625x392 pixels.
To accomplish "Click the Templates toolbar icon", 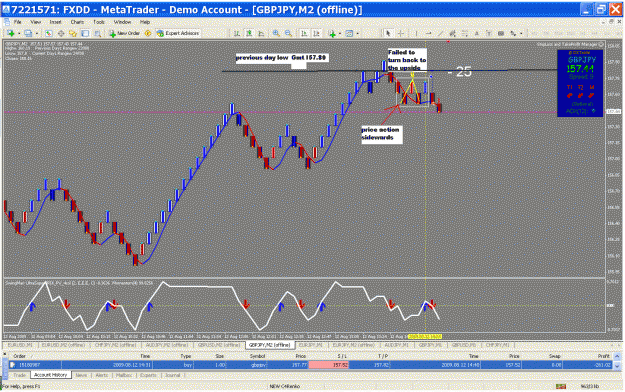I will [x=349, y=33].
